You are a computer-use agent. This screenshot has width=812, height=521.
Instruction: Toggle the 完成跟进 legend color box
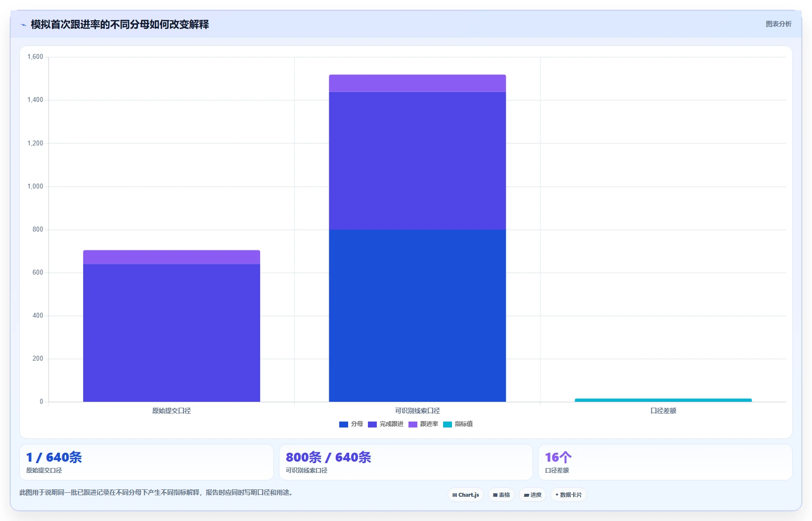[x=372, y=424]
